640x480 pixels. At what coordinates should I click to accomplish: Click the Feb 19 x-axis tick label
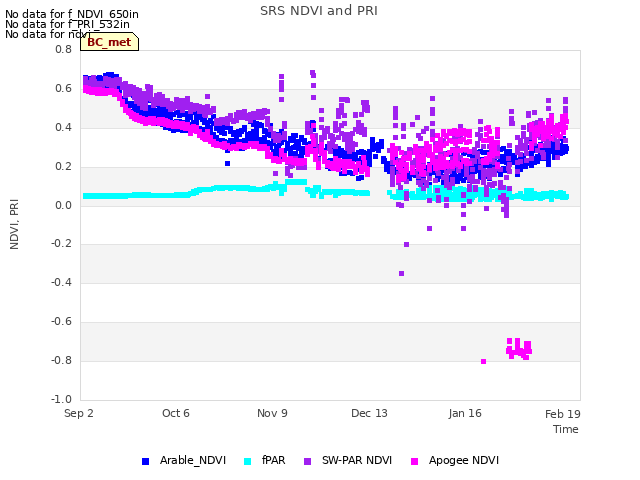point(563,414)
